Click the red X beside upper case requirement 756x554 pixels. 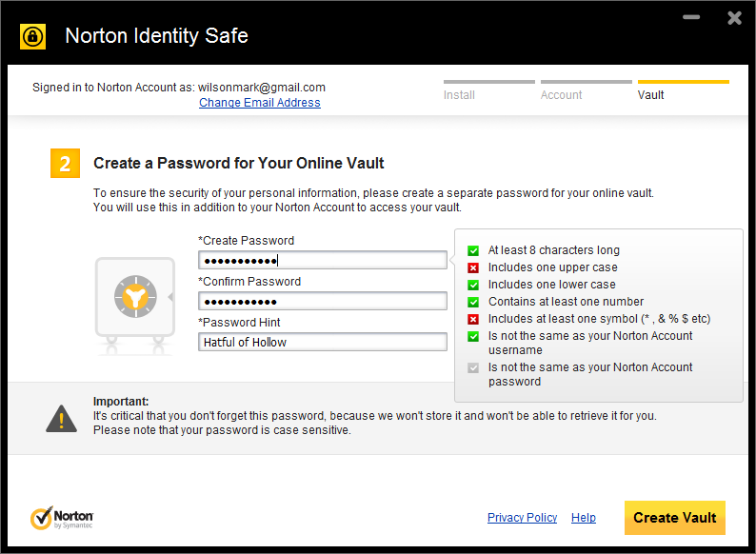[473, 267]
